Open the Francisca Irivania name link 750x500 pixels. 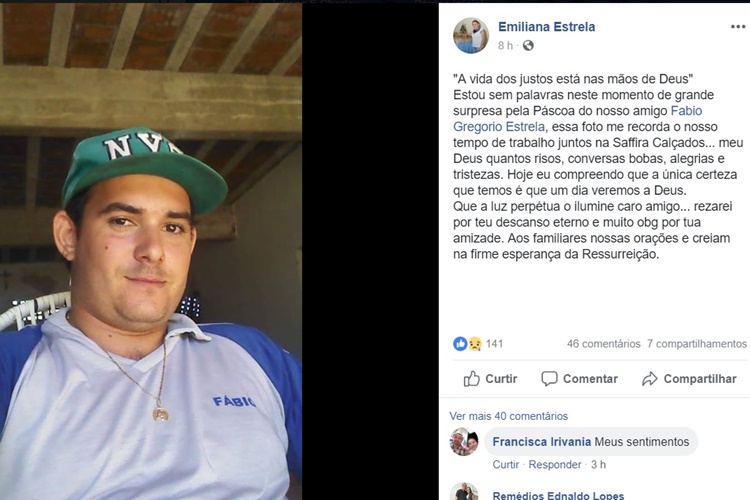[541, 442]
